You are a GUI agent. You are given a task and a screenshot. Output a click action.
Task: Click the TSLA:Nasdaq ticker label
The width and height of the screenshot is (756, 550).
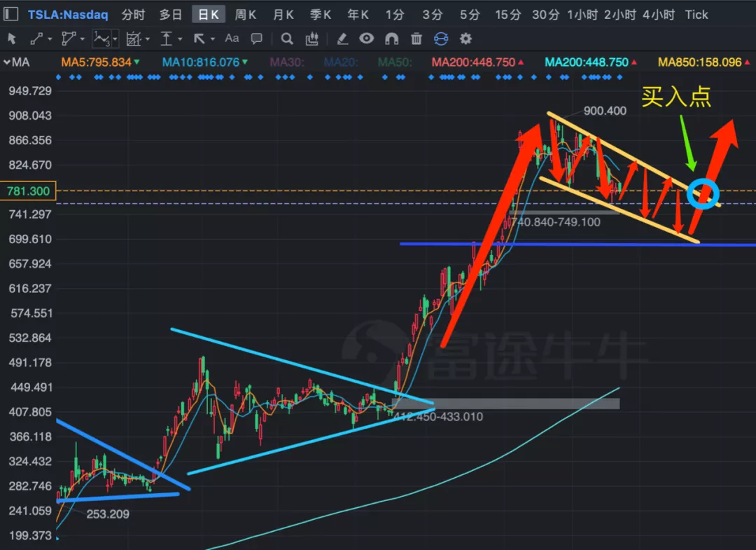click(x=67, y=15)
